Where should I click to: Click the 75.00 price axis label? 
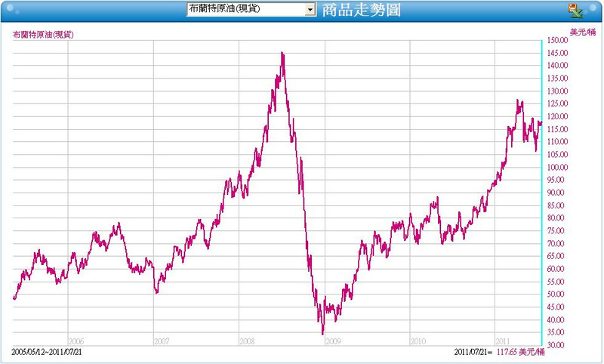pyautogui.click(x=556, y=231)
